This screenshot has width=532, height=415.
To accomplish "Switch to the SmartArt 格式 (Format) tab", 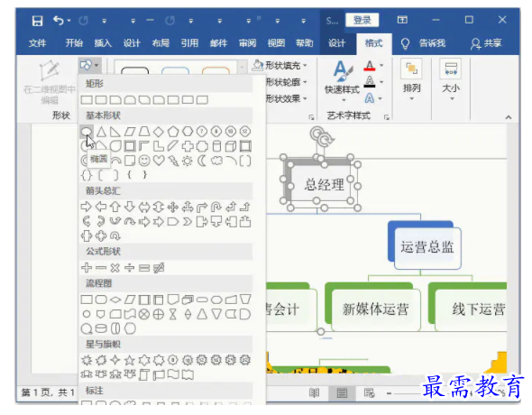I will [x=373, y=43].
